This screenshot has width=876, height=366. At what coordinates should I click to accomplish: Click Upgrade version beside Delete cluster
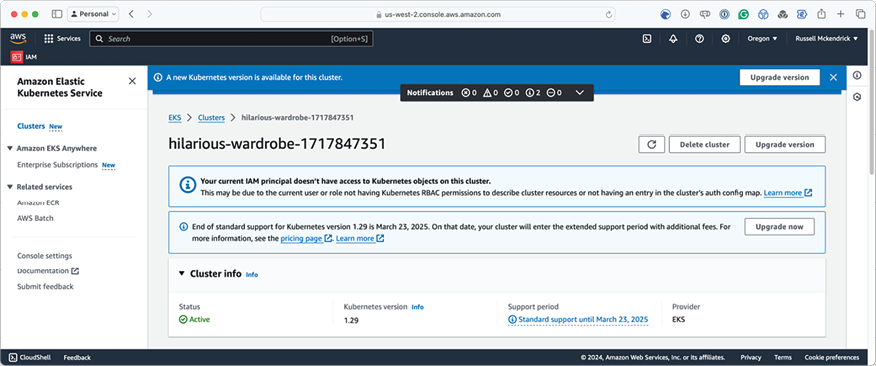(x=785, y=144)
